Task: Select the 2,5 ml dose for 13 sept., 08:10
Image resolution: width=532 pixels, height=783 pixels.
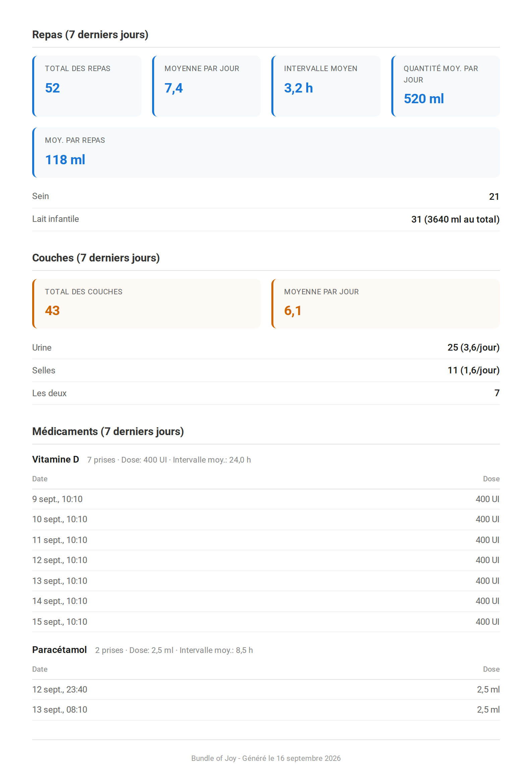Action: [x=488, y=710]
